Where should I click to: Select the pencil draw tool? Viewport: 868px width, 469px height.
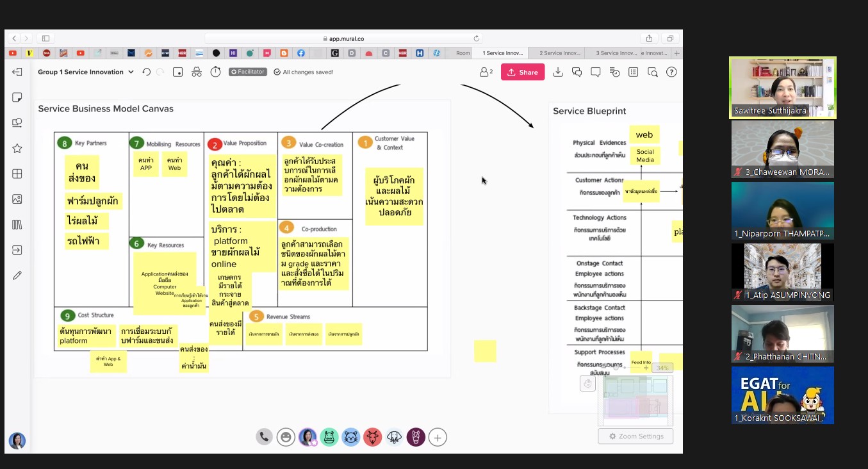(17, 276)
